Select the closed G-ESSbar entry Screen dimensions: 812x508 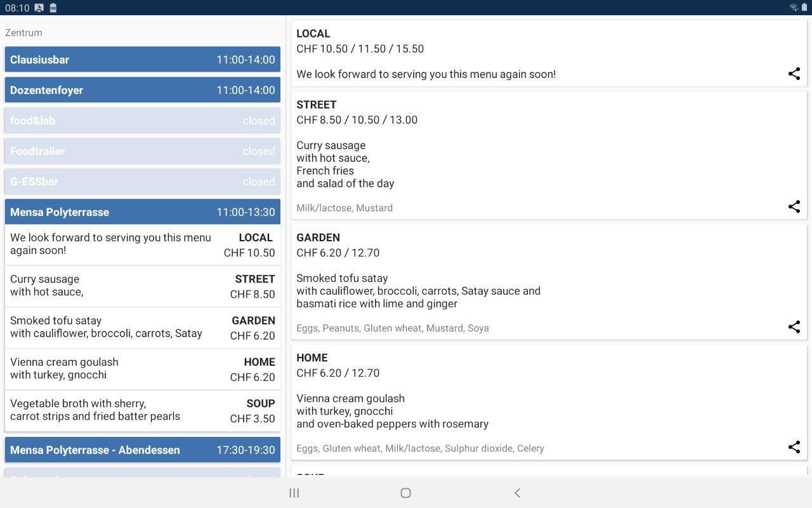point(142,182)
